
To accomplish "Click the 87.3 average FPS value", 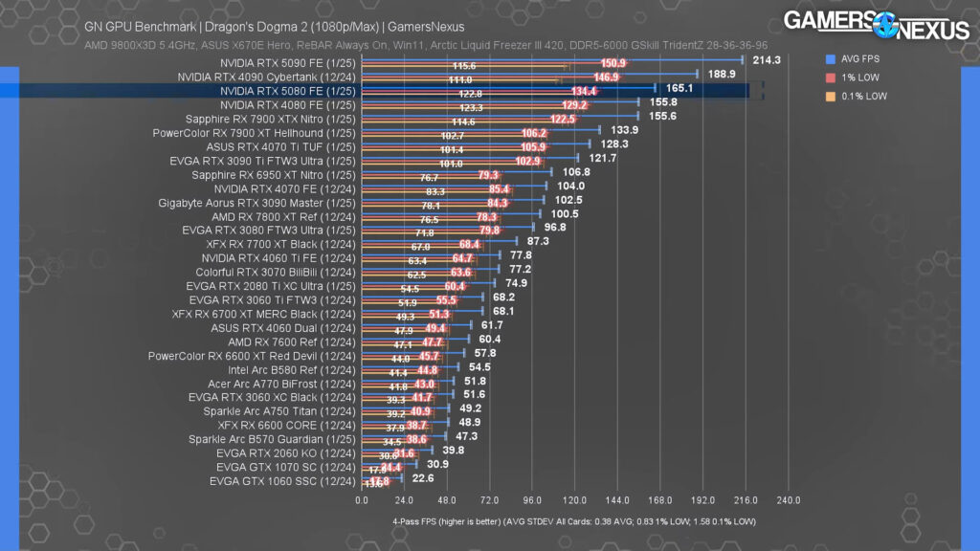I will 538,241.
